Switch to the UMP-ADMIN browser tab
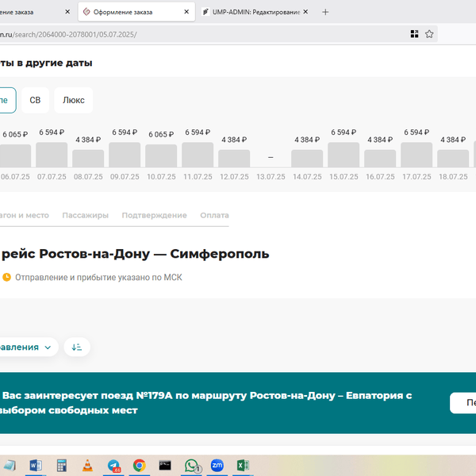The width and height of the screenshot is (476, 476). (x=251, y=12)
